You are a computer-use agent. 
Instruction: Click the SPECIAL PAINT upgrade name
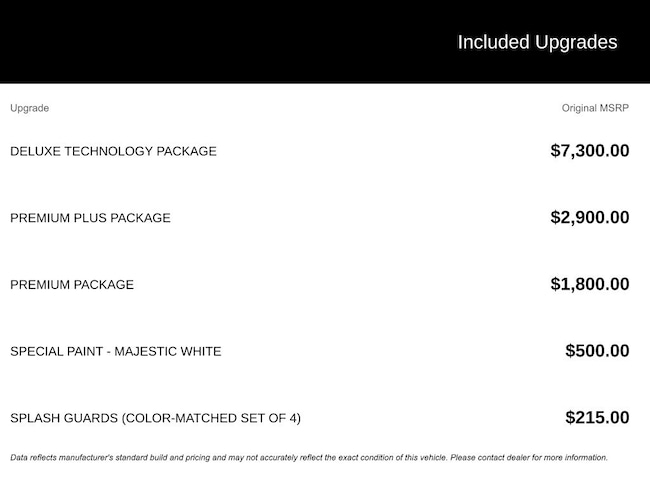pyautogui.click(x=60, y=351)
